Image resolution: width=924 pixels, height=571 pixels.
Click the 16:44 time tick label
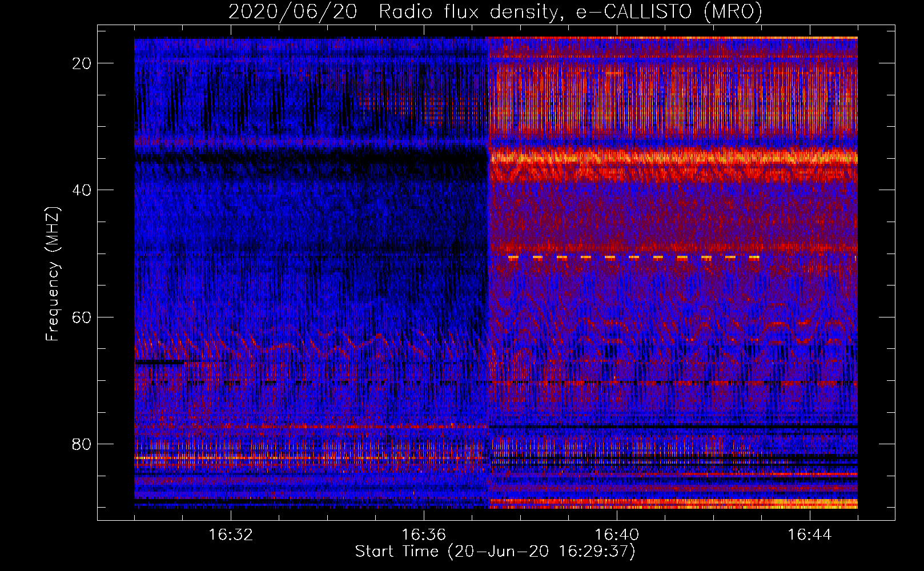coord(810,534)
